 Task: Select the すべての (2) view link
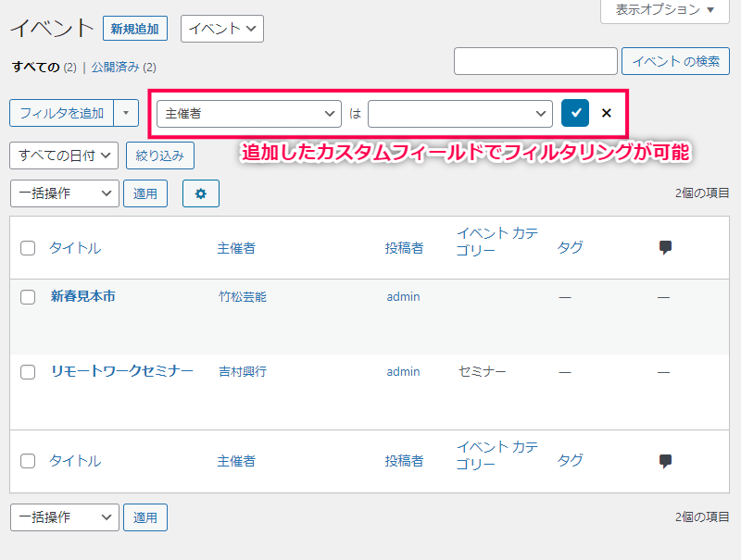(44, 67)
